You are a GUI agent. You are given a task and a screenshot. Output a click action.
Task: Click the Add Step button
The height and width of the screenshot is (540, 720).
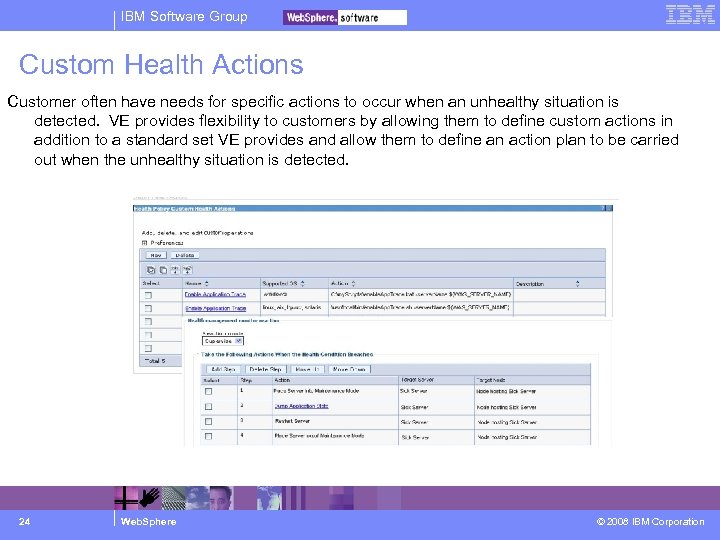click(224, 369)
